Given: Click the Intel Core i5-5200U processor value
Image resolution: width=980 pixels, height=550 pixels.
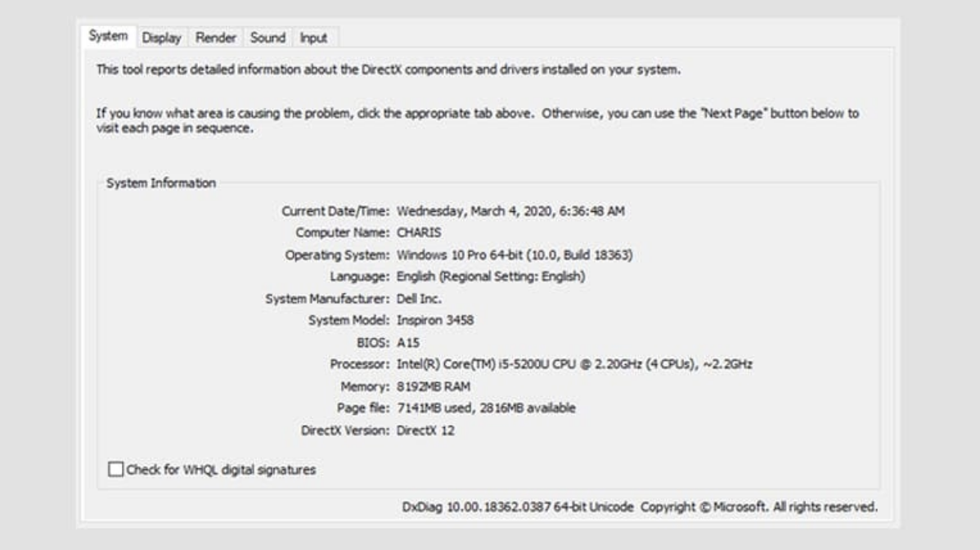Looking at the screenshot, I should pos(574,364).
